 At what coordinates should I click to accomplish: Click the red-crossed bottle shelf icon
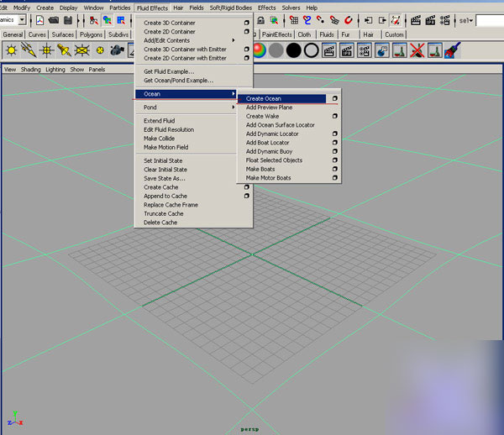point(417,50)
